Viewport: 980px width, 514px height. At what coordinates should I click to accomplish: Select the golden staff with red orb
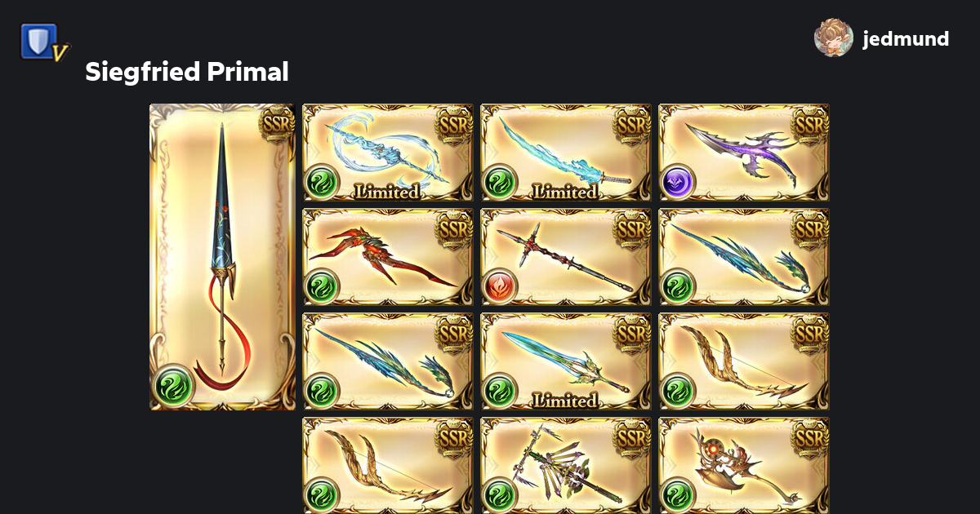tap(744, 466)
